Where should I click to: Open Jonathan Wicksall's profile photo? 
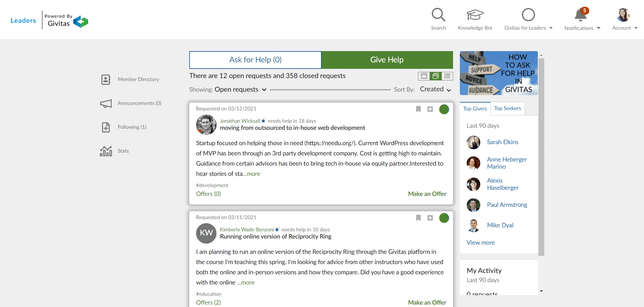point(206,125)
